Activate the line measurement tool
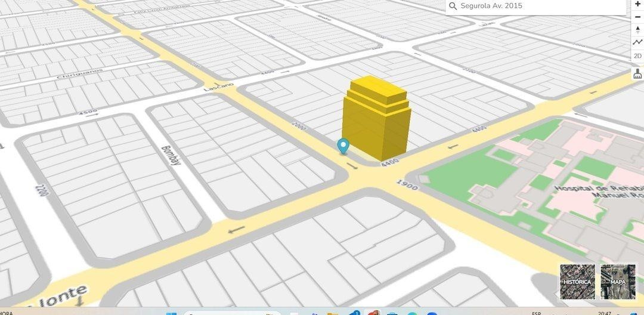Screen dimensions: 644x315 [x=637, y=42]
